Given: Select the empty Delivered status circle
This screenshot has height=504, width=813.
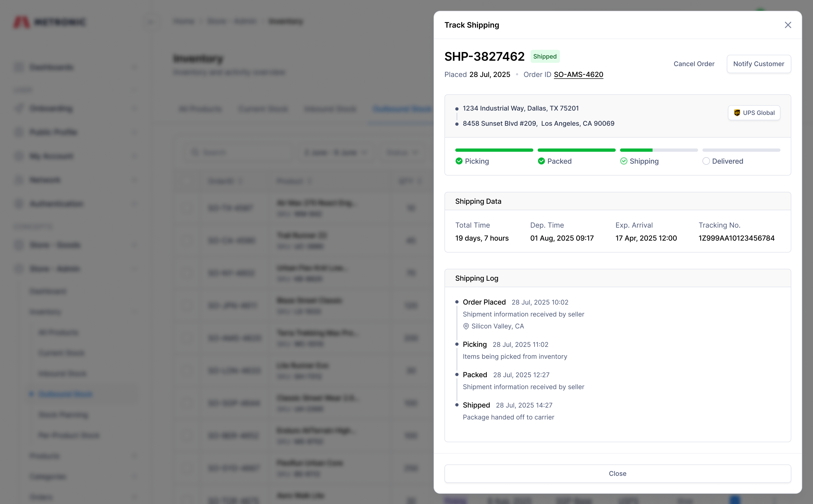Looking at the screenshot, I should tap(706, 161).
